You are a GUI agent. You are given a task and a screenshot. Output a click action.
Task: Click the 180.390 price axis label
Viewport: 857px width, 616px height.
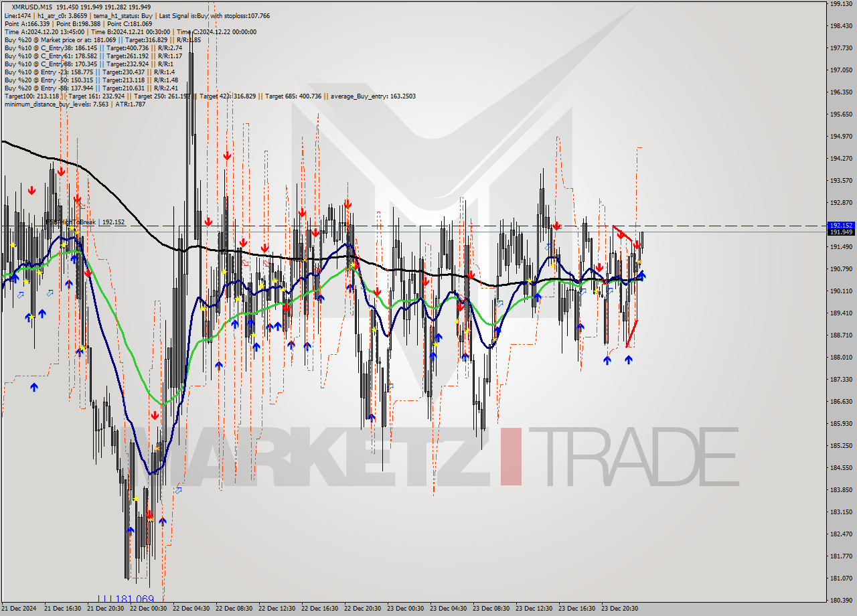pos(840,600)
